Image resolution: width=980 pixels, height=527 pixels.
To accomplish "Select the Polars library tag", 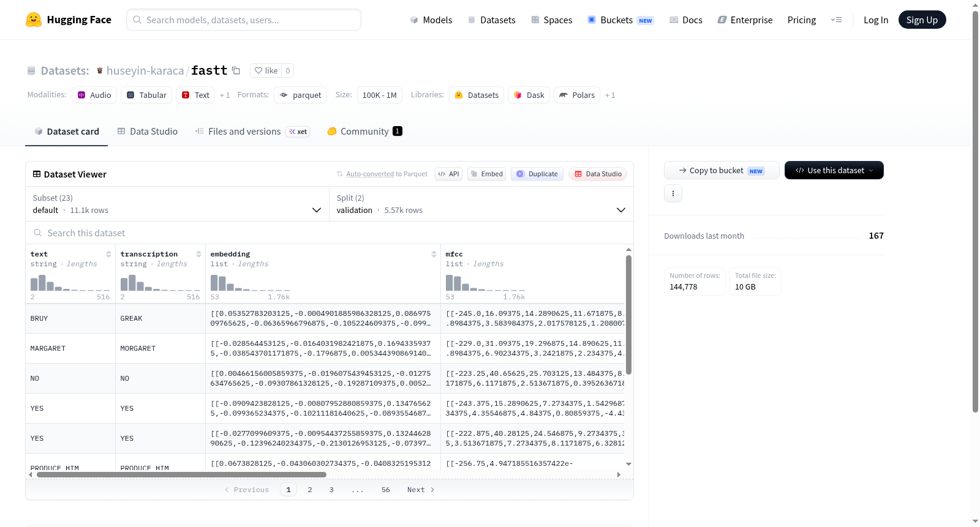I will [x=577, y=95].
